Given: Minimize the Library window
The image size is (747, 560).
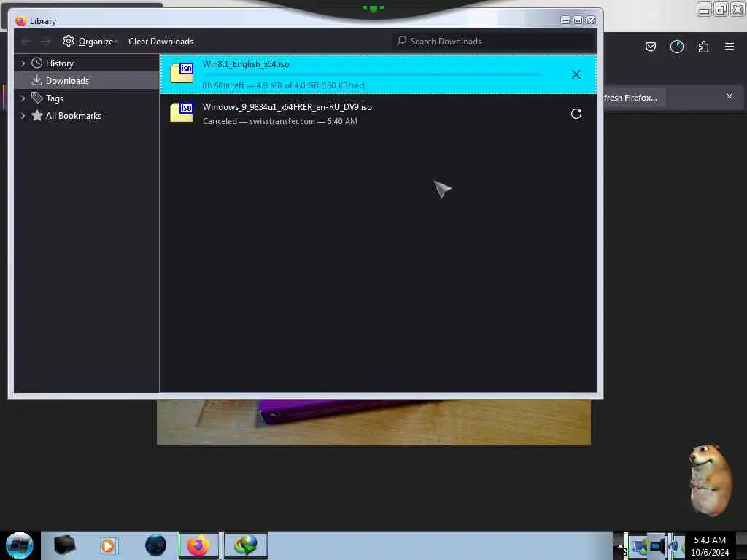Looking at the screenshot, I should click(x=565, y=20).
